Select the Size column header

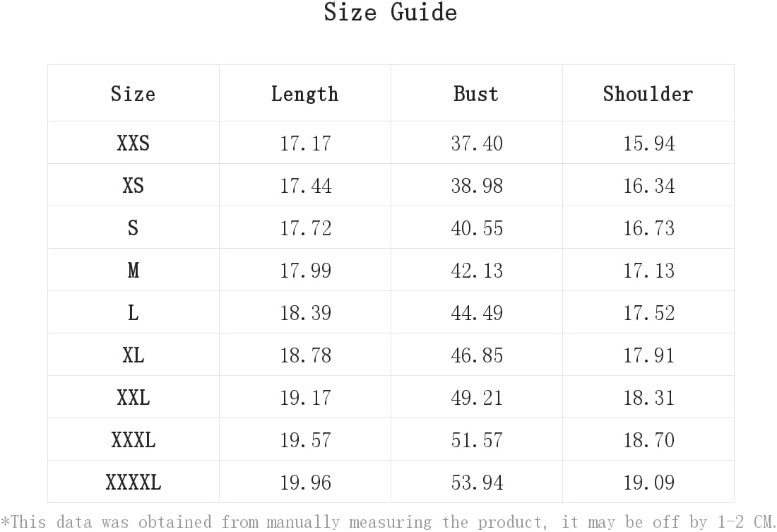(x=133, y=94)
